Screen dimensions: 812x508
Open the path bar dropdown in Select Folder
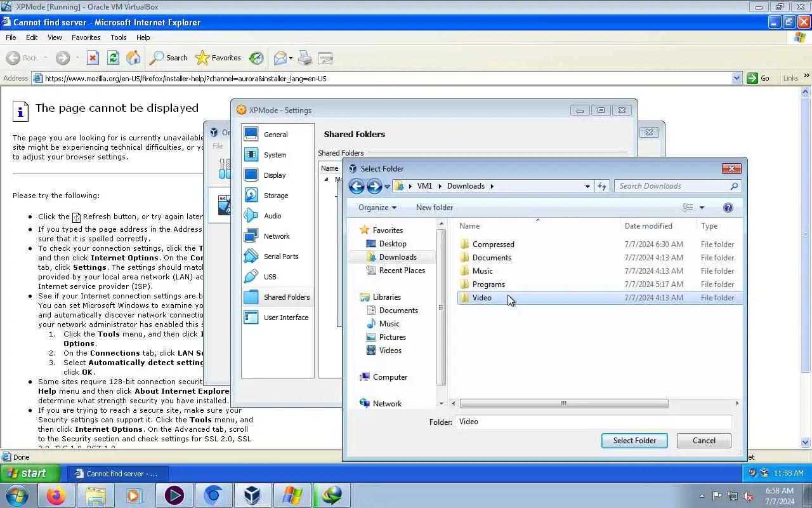tap(587, 186)
